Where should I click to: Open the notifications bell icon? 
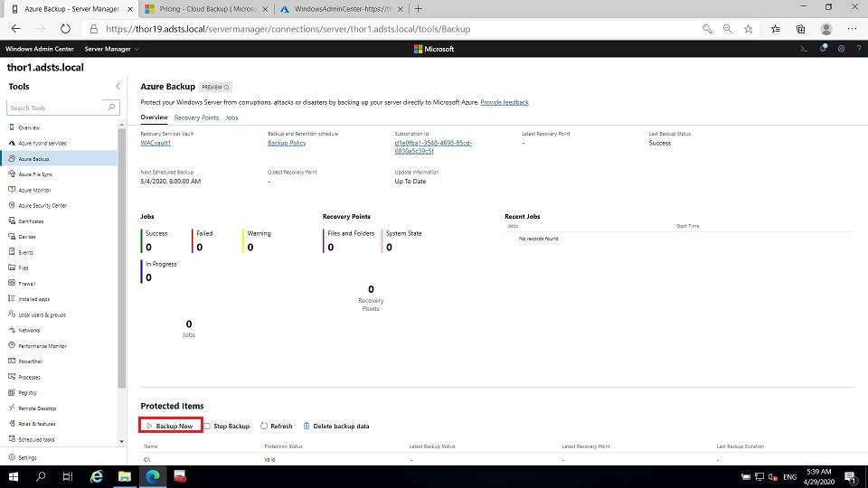(x=823, y=49)
